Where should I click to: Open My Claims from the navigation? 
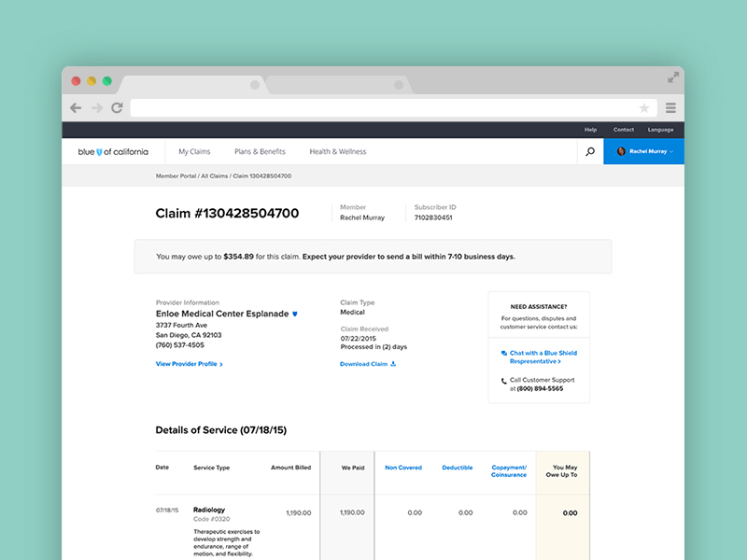coord(193,151)
